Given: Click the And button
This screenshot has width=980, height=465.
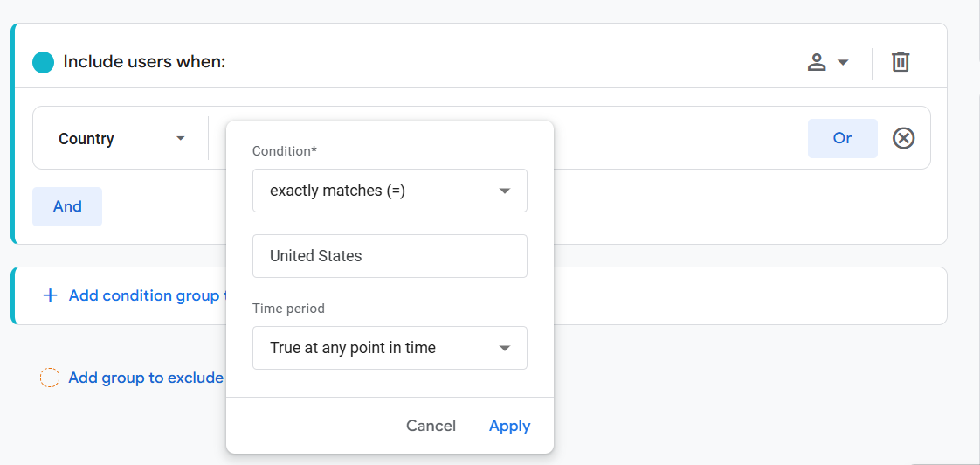Looking at the screenshot, I should (67, 206).
